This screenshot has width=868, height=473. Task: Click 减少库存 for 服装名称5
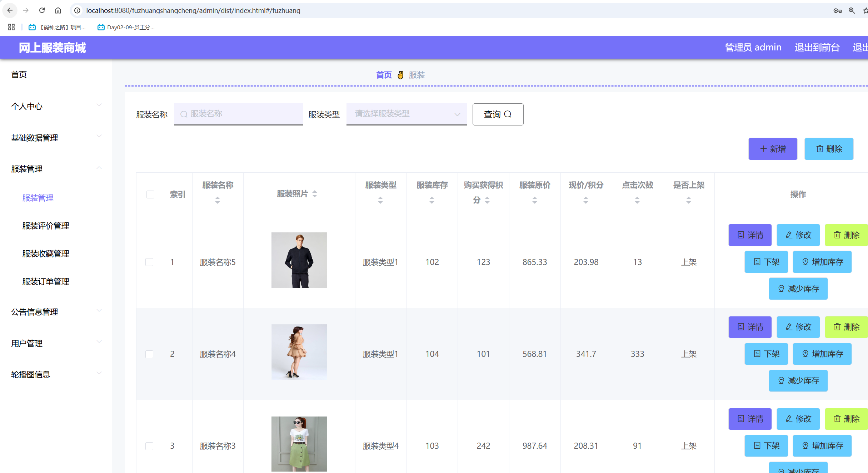(798, 289)
